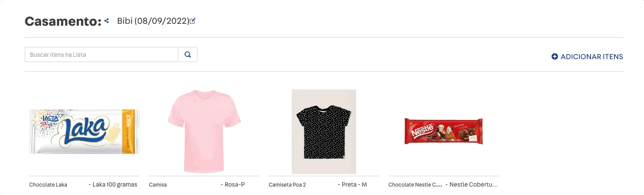644x195 pixels.
Task: Click the 'Chocolate Laka' product name
Action: [x=48, y=185]
